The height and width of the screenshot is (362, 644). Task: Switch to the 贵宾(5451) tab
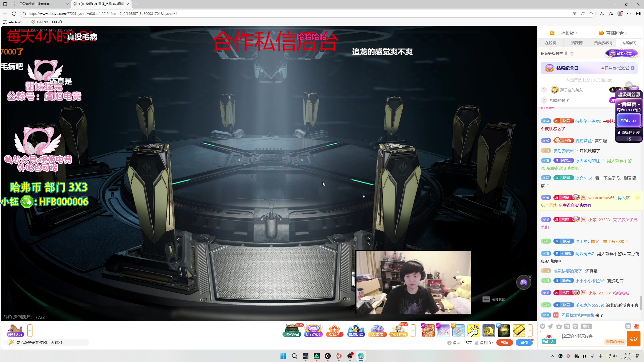click(x=603, y=43)
